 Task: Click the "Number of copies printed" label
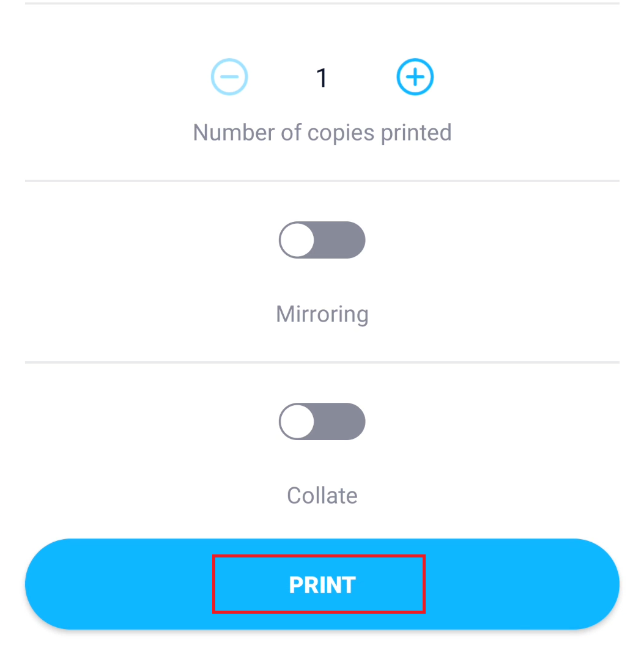pos(322,132)
